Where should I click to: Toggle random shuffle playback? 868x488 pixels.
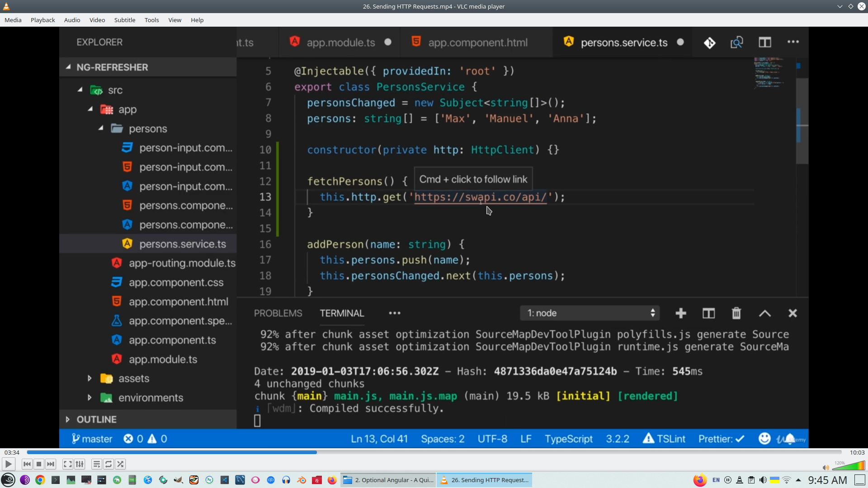click(120, 464)
